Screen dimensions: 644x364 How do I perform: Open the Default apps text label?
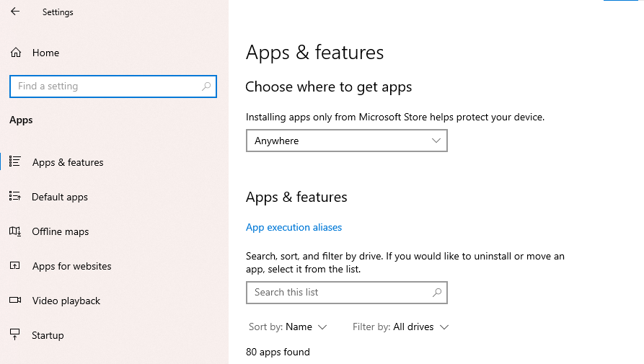(60, 197)
